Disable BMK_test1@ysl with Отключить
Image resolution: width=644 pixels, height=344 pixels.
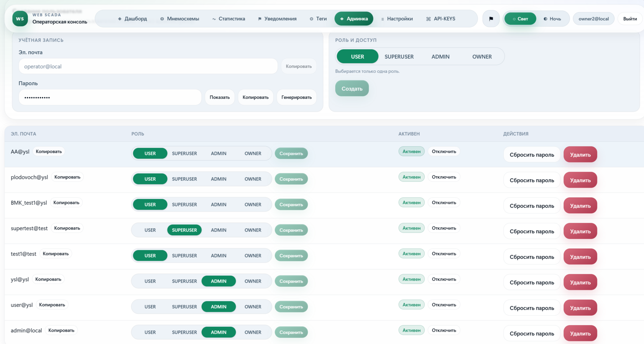444,203
